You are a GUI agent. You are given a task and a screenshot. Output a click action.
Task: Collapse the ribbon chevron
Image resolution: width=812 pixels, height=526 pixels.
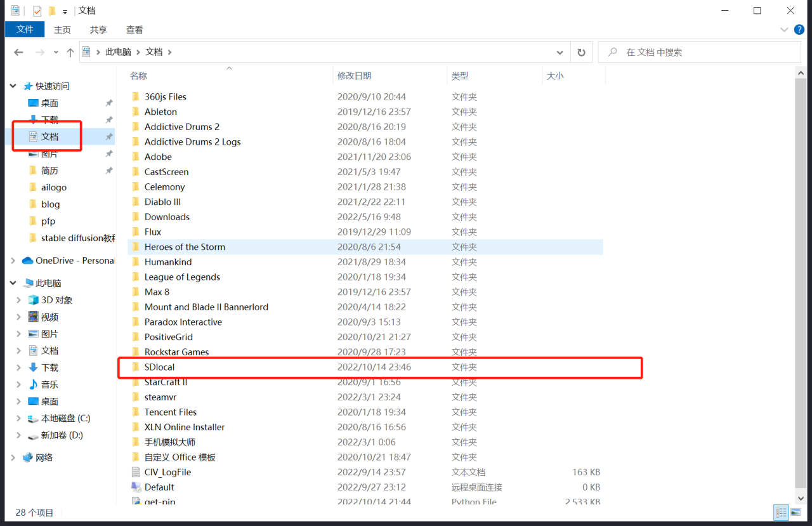pos(784,30)
